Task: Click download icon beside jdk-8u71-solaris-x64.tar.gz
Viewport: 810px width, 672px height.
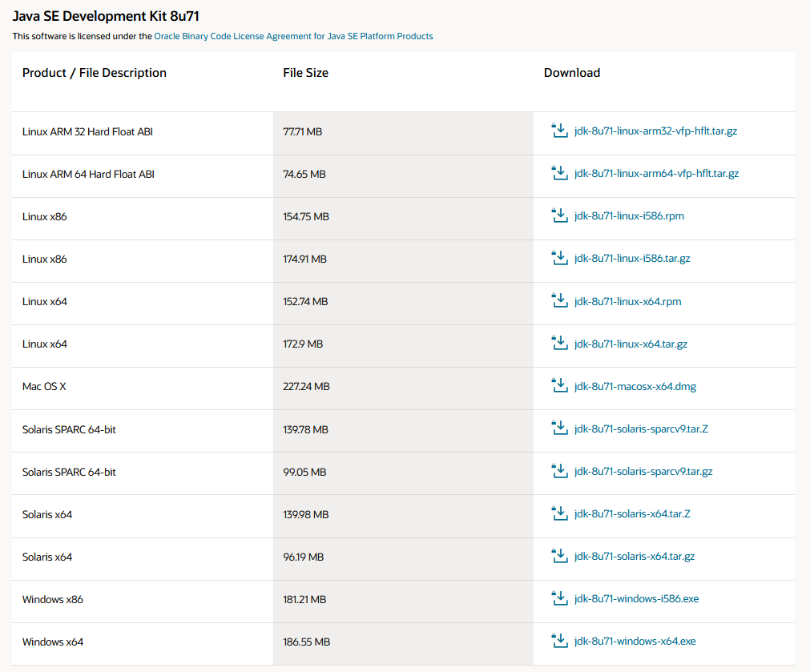Action: [559, 556]
